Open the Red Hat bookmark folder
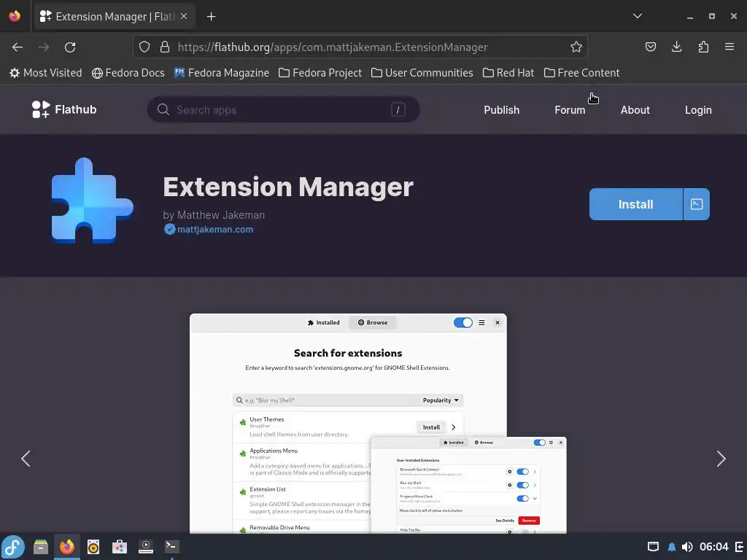This screenshot has width=747, height=560. (x=508, y=73)
